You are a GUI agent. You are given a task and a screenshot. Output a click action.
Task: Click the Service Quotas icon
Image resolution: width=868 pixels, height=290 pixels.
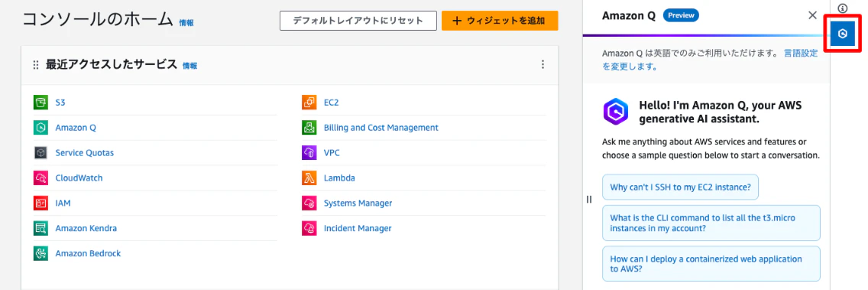[40, 153]
